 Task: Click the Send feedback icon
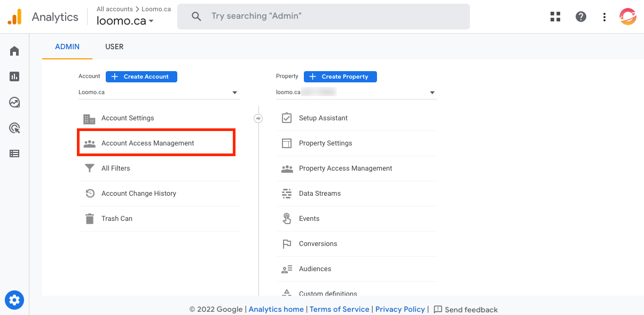438,309
